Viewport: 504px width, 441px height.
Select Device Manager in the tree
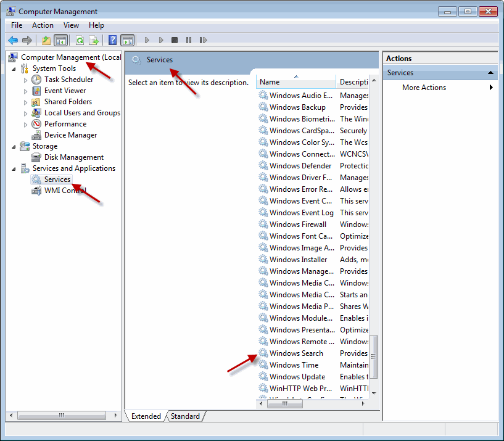(70, 135)
